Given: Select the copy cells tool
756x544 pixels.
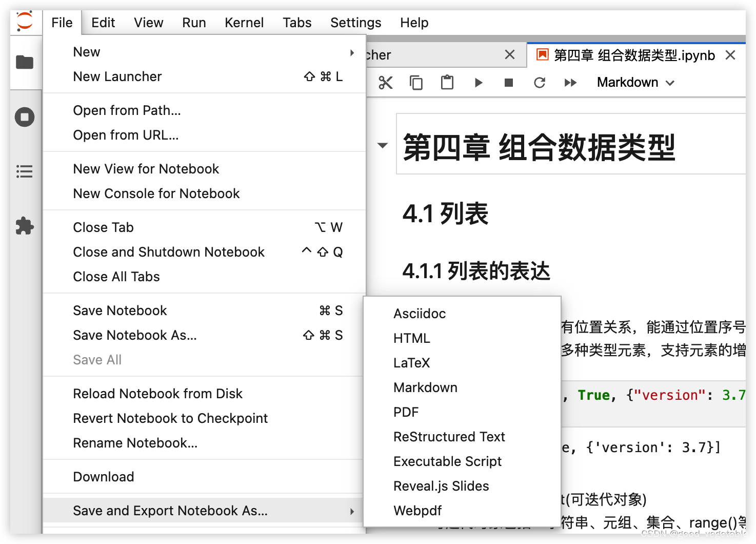Looking at the screenshot, I should pyautogui.click(x=416, y=82).
